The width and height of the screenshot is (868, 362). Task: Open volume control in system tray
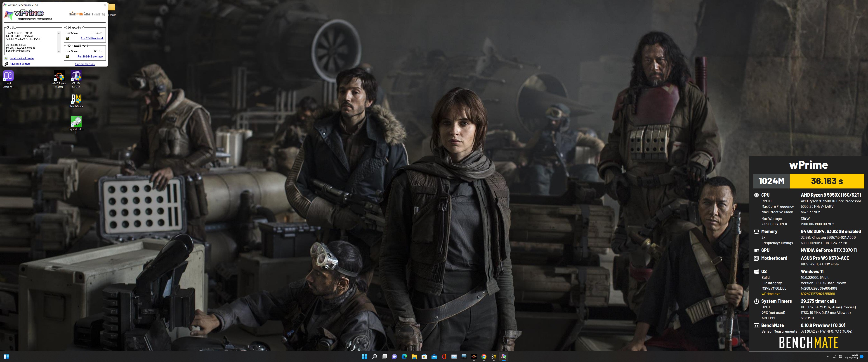pos(840,357)
